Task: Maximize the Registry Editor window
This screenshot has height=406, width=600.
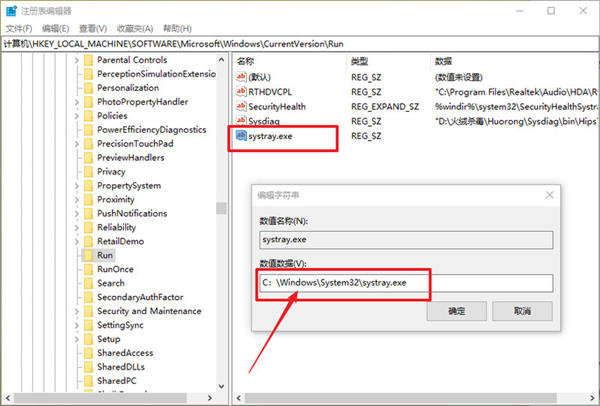Action: pos(551,11)
